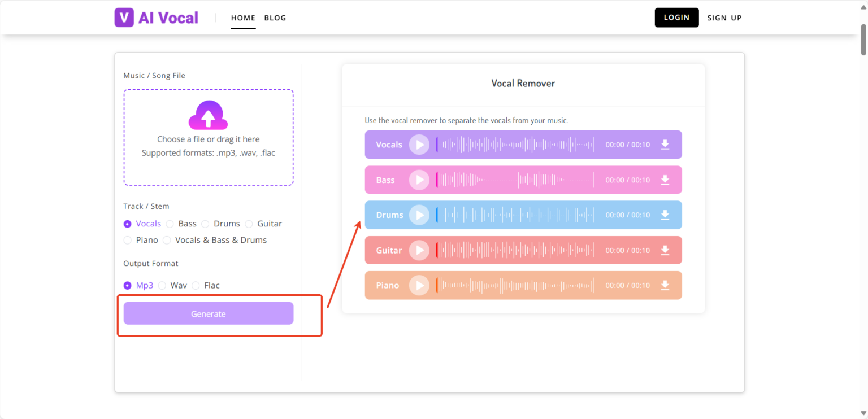This screenshot has width=868, height=419.
Task: Download the Bass stem file
Action: (665, 180)
